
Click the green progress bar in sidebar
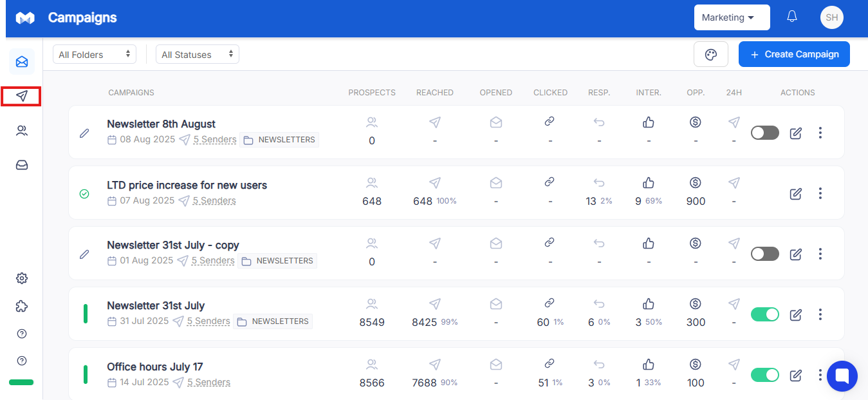point(21,382)
